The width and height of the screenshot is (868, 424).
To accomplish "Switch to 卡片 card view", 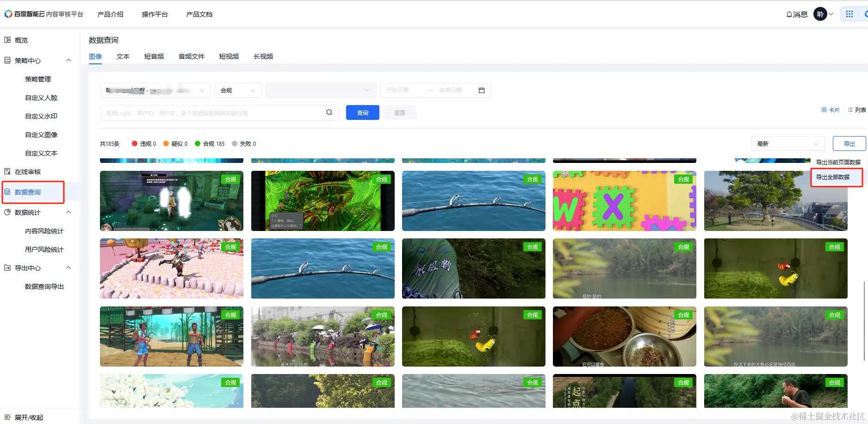I will (x=831, y=110).
